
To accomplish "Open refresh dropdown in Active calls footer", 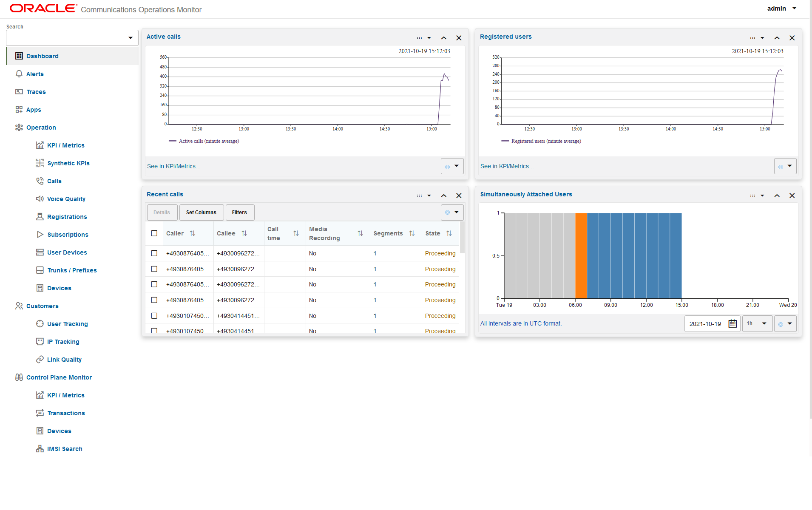I will pos(452,166).
